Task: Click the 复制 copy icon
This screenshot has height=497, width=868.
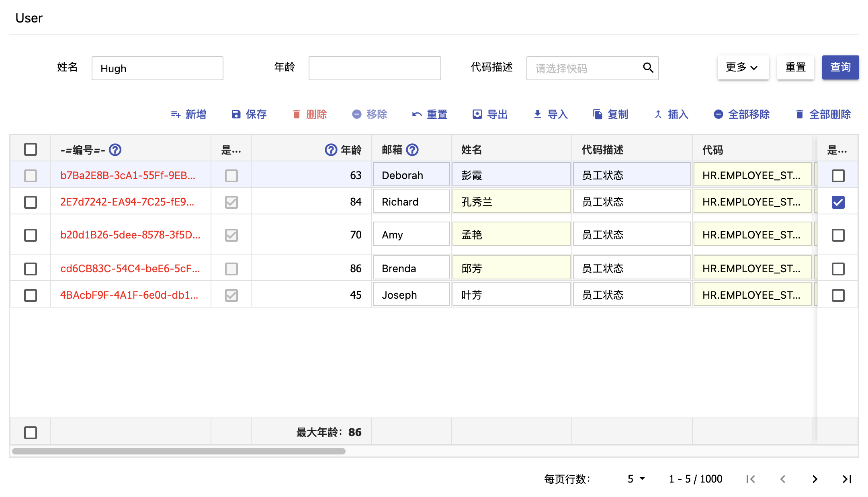Action: [597, 114]
